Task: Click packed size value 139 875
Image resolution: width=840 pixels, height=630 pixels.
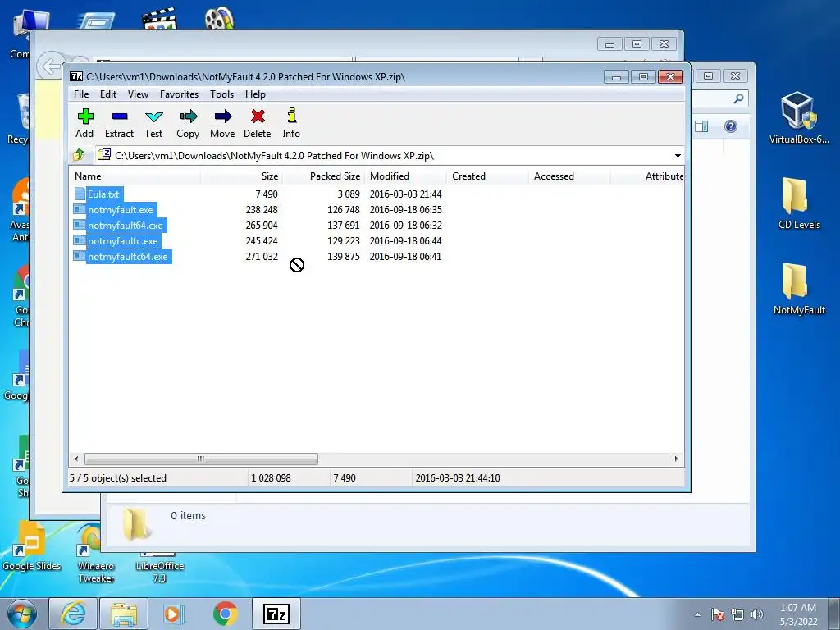Action: pos(344,257)
